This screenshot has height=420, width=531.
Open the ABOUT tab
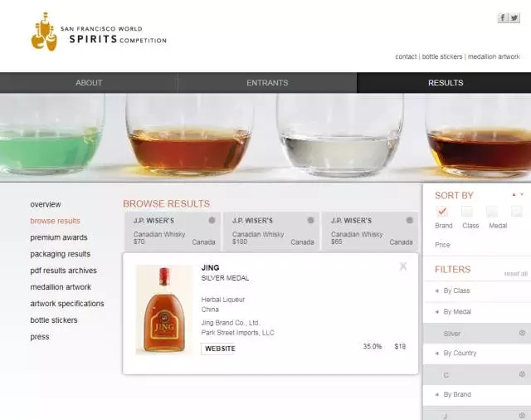click(89, 83)
